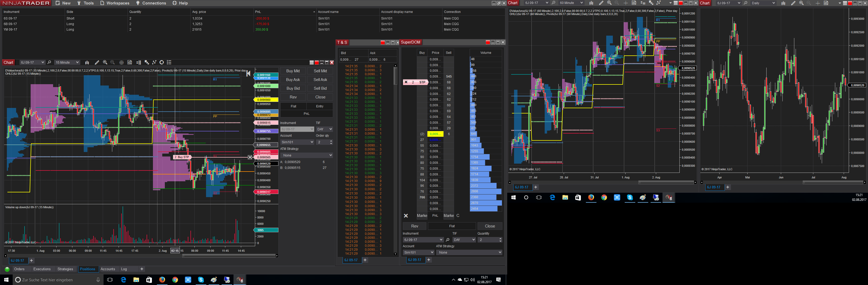868x285 pixels.
Task: Zoom in on the 60 Minute chart
Action: pos(609,3)
